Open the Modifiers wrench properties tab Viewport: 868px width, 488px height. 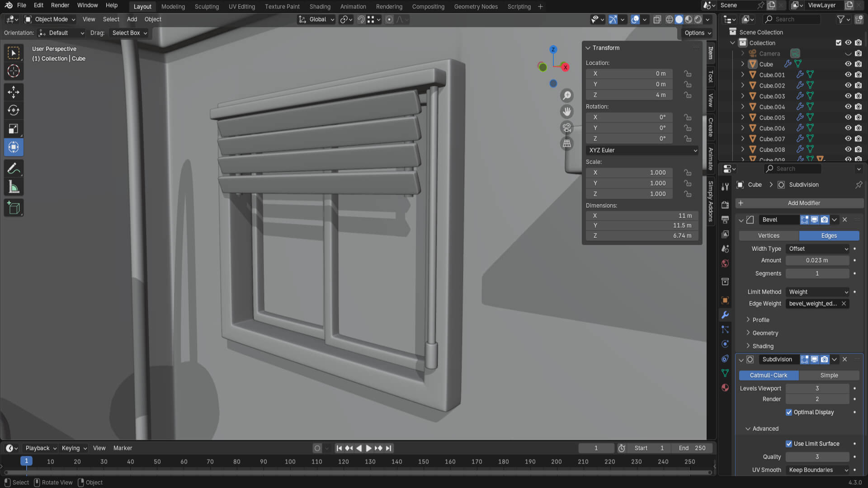pos(725,315)
